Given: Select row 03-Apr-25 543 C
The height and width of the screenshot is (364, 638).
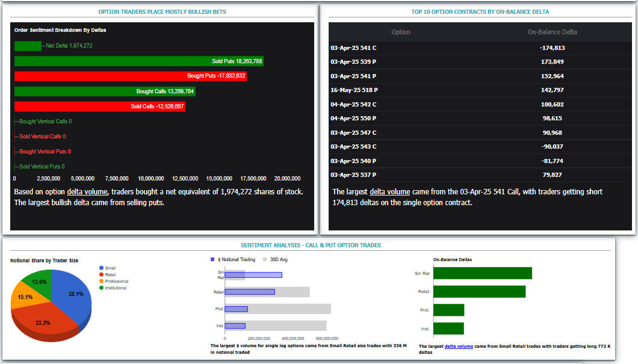Looking at the screenshot, I should click(480, 146).
